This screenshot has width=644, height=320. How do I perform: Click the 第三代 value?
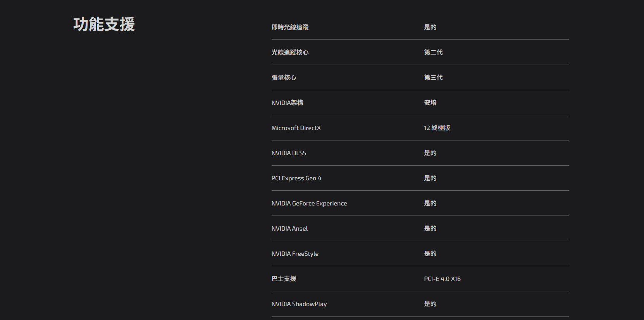click(433, 77)
